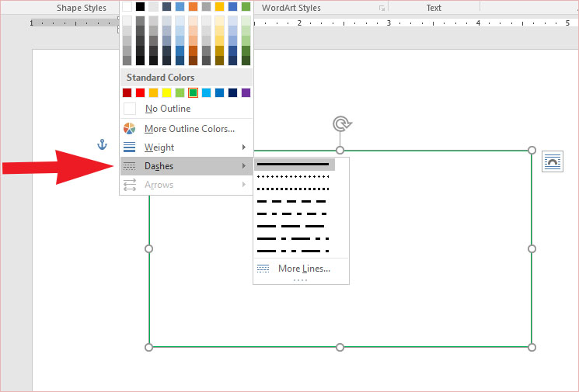Viewport: 579px width, 392px height.
Task: Click the rotation handle above the shape
Action: pos(342,124)
